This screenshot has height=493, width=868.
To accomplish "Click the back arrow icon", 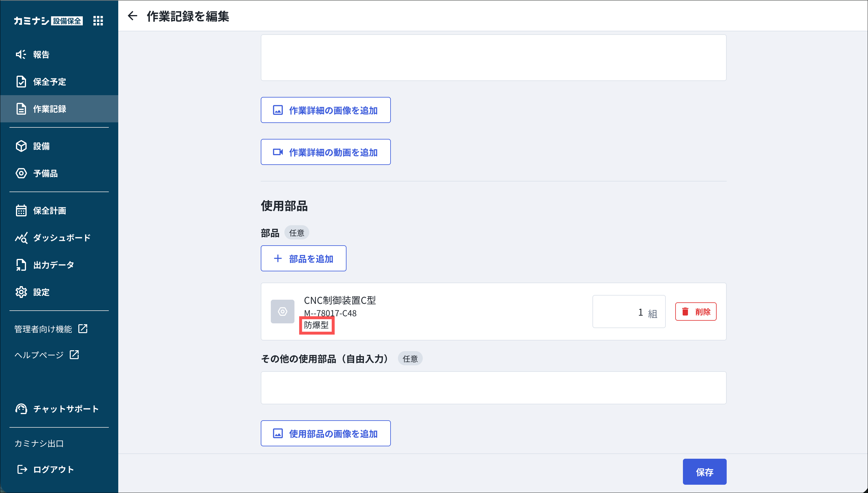I will click(x=132, y=16).
